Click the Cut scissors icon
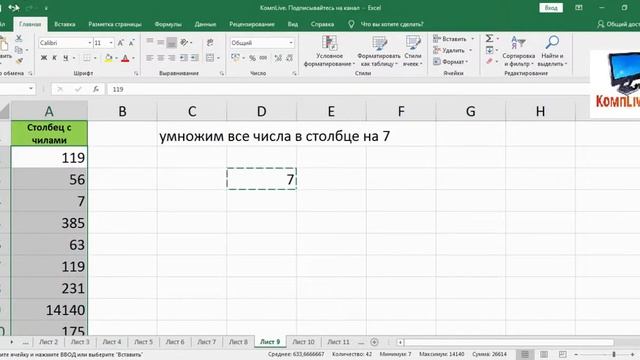 coord(19,38)
